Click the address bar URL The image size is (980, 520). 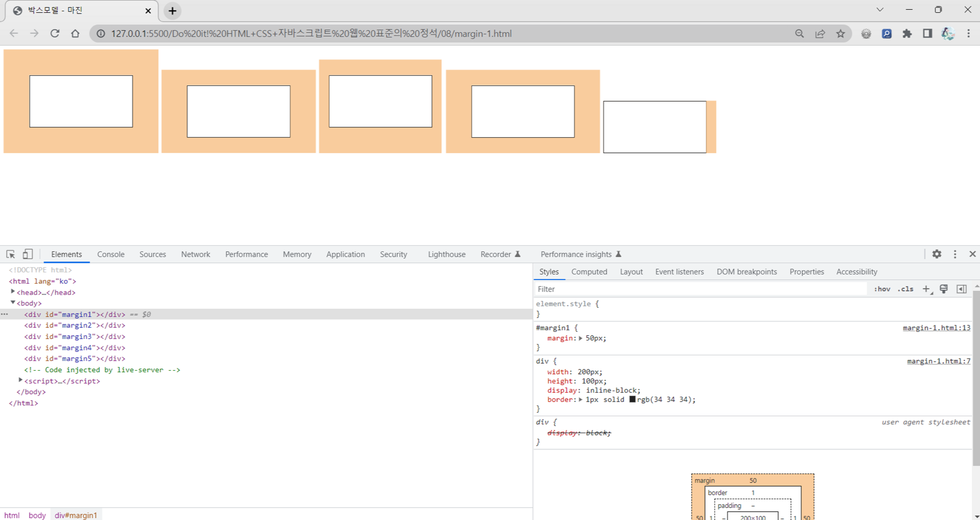(311, 33)
